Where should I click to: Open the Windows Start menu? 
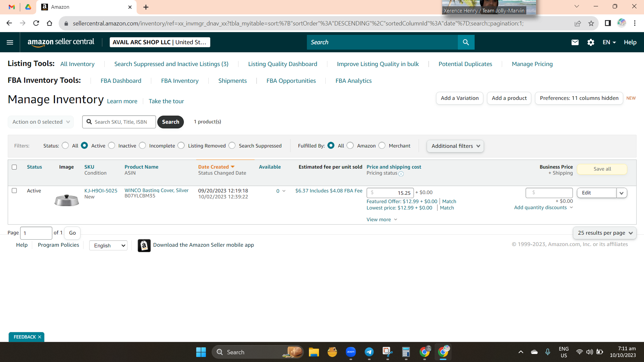(x=201, y=352)
